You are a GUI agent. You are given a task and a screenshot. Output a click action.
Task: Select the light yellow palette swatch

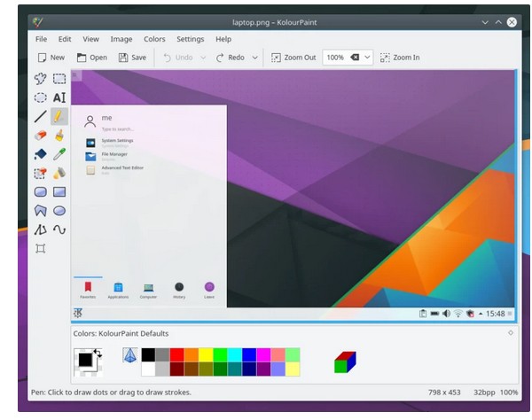[x=293, y=369]
